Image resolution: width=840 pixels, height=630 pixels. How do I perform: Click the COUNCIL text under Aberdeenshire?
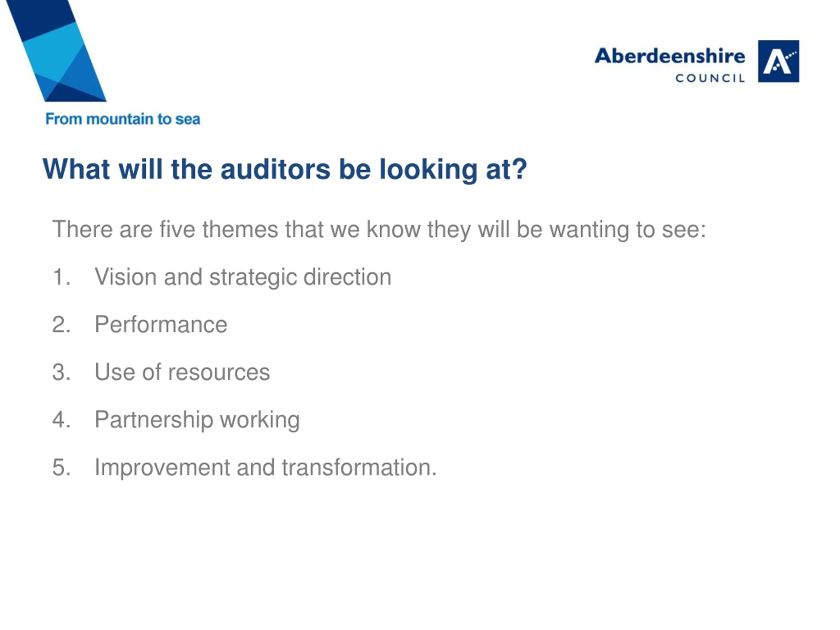pyautogui.click(x=710, y=78)
